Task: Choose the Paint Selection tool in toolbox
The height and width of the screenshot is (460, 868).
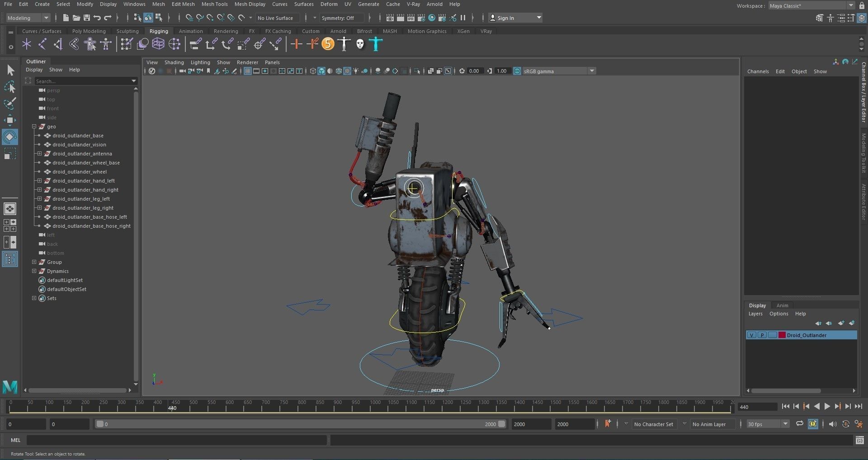Action: 10,103
